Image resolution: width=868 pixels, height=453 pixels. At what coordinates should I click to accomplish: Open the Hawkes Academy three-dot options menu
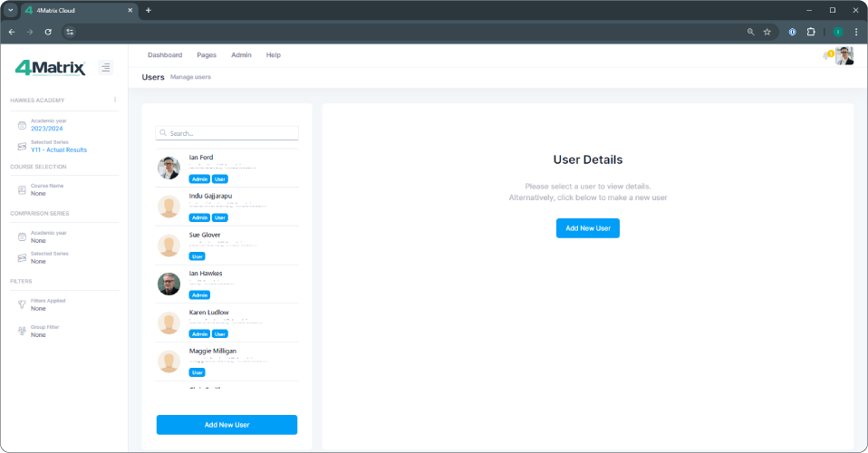(114, 100)
